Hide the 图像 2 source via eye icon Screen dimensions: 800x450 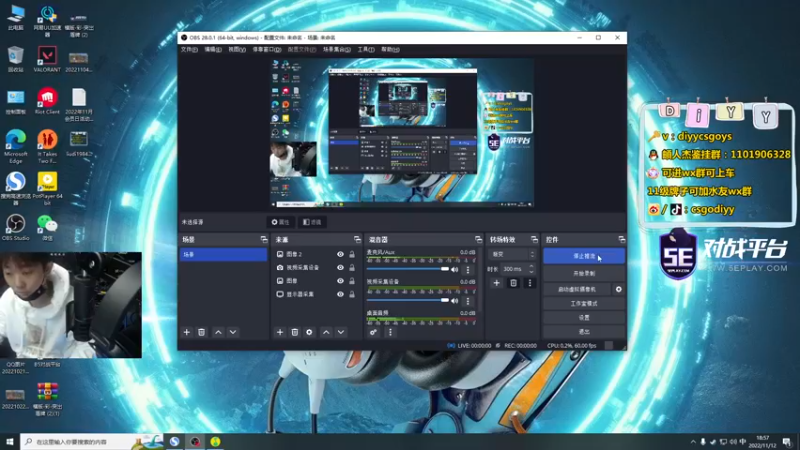point(340,254)
